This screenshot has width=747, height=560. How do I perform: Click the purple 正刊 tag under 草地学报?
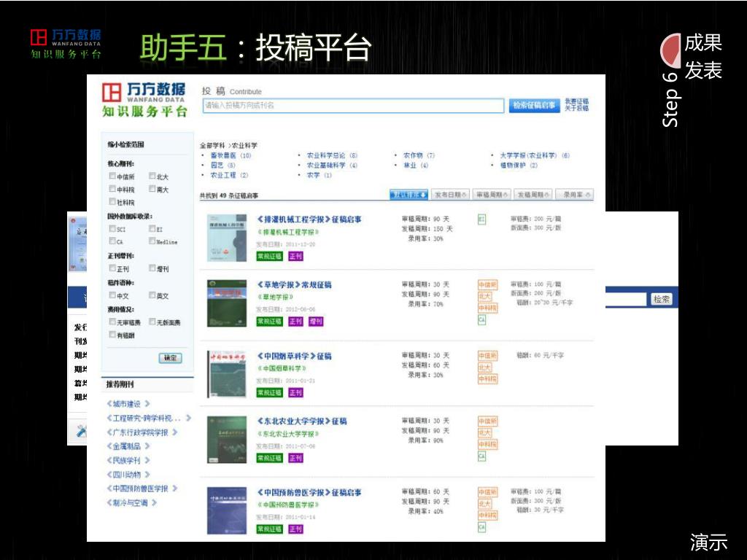[295, 322]
